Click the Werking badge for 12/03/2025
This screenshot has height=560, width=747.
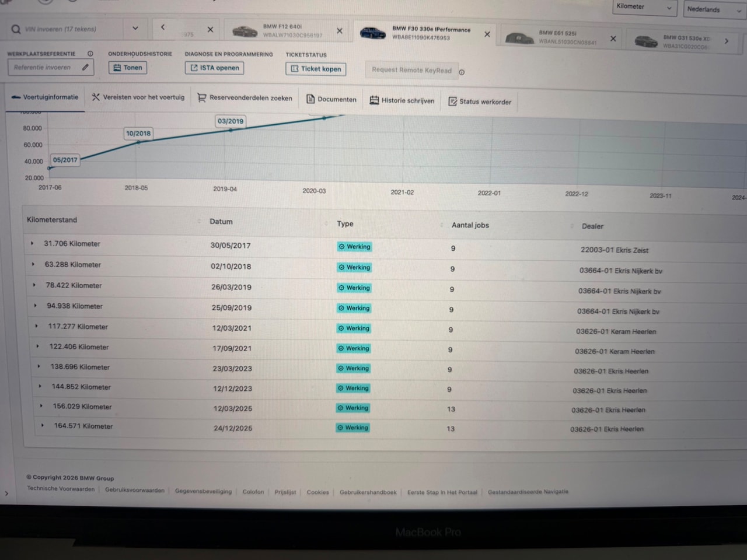pyautogui.click(x=353, y=408)
